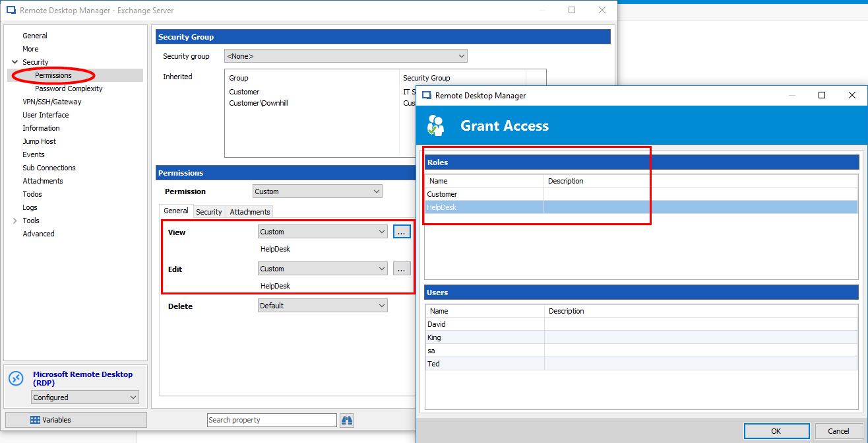Select user sa in Users list
This screenshot has width=868, height=443.
pyautogui.click(x=641, y=351)
